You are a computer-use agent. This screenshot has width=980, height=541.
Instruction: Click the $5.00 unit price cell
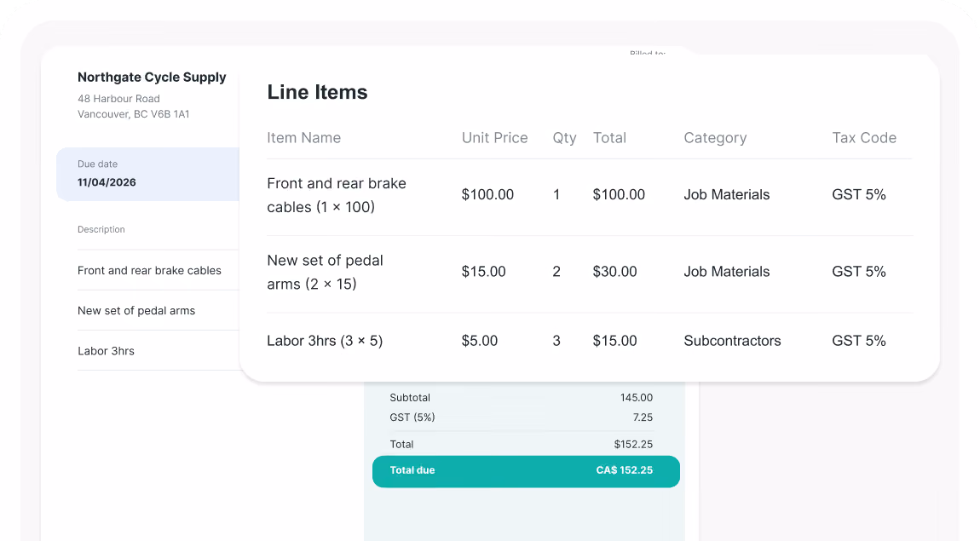pos(480,341)
